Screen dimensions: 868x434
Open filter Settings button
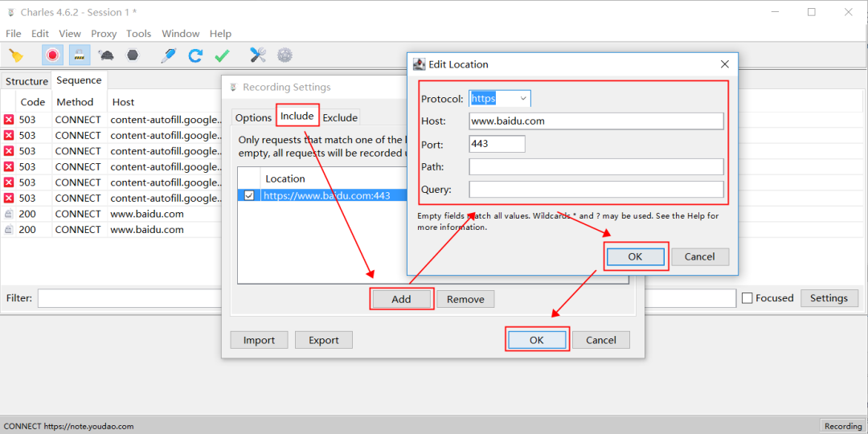[829, 298]
